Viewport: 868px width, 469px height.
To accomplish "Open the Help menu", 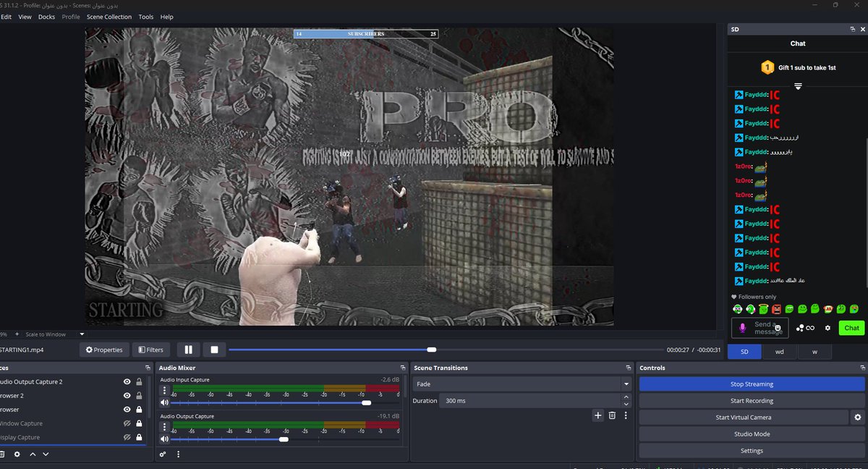I will point(167,17).
